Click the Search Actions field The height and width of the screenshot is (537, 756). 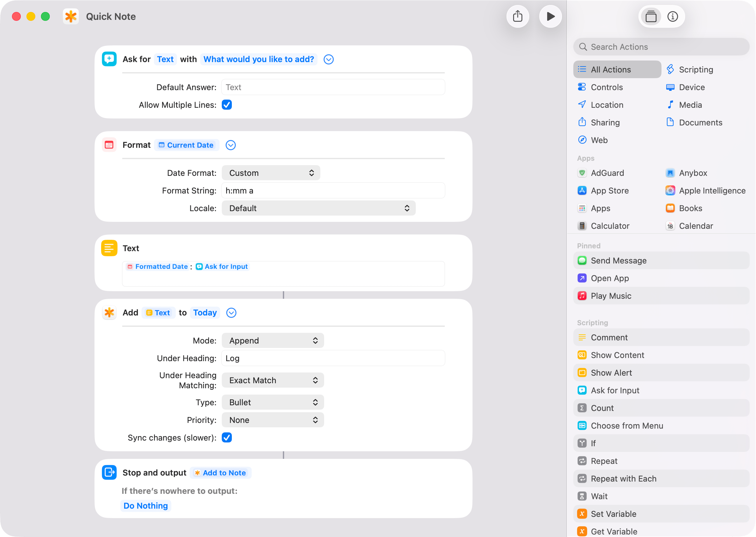click(661, 47)
